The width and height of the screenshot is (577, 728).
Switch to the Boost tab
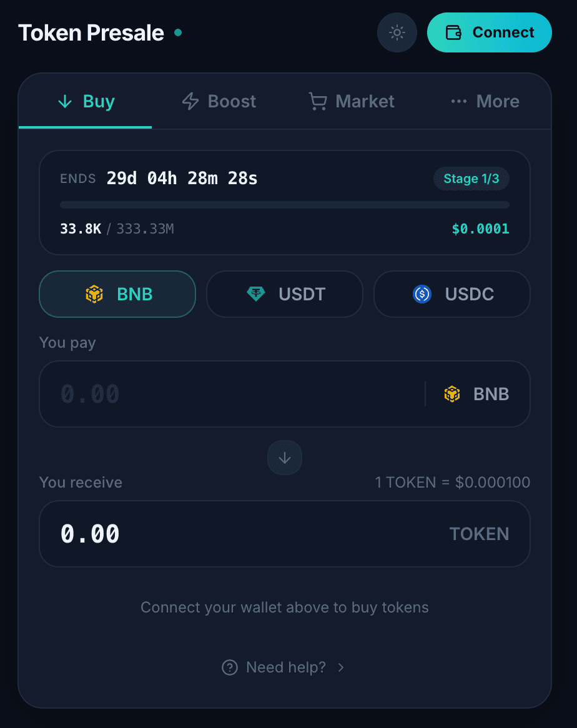click(x=219, y=101)
